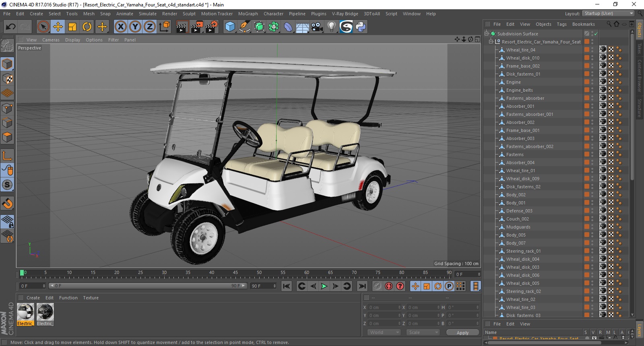Add a Light object
The height and width of the screenshot is (346, 644).
[x=332, y=27]
